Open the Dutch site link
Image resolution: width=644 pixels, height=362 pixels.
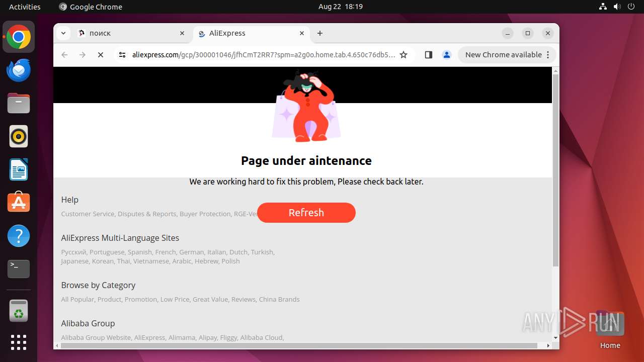238,252
